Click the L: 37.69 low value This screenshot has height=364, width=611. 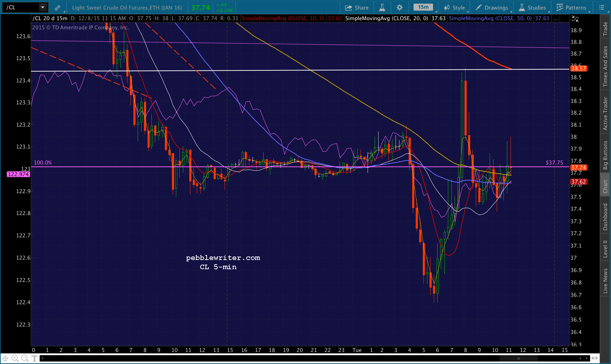182,18
